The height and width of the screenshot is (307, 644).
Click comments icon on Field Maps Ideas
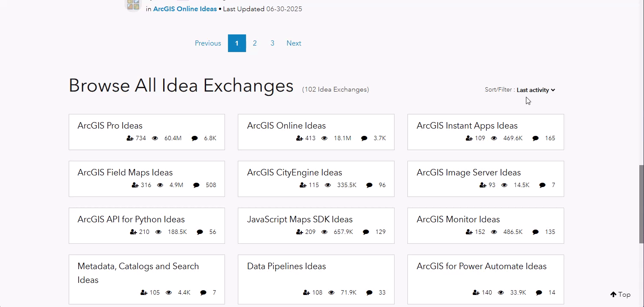tap(196, 185)
